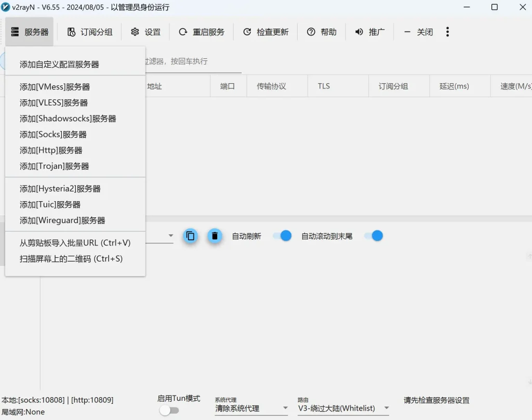Viewport: 532px width, 420px height.
Task: Choose 添加[Shadowsocks]服务器 from menu
Action: click(x=68, y=119)
